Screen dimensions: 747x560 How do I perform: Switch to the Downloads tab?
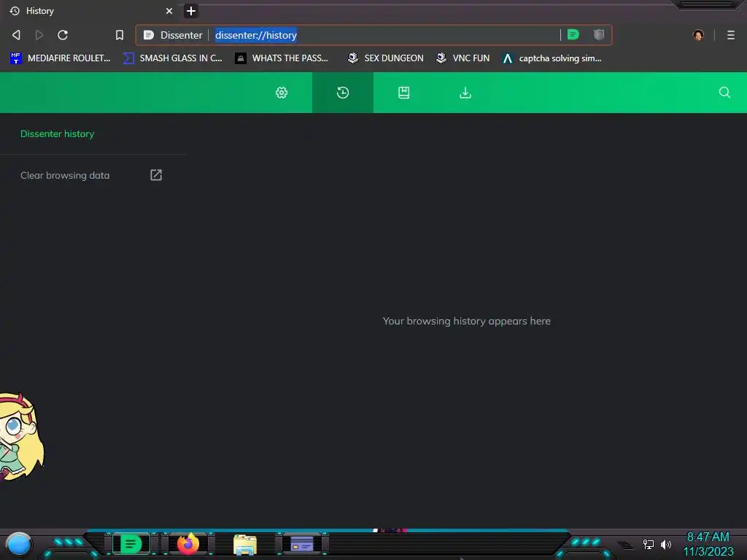tap(465, 93)
